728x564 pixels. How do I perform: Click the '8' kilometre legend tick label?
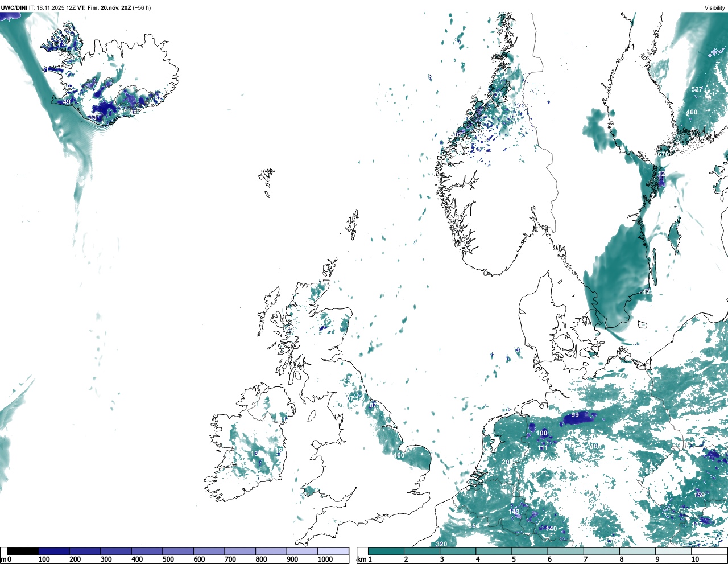point(622,559)
